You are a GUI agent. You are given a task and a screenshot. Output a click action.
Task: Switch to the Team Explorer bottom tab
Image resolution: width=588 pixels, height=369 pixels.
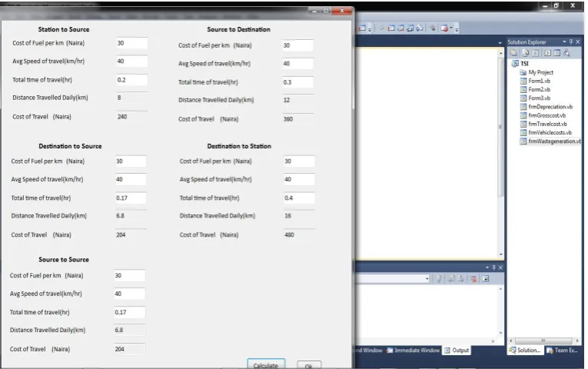click(x=562, y=351)
